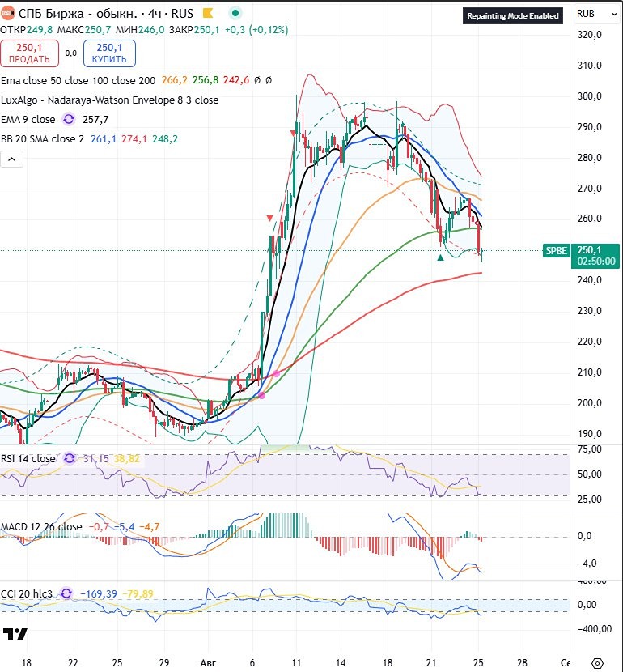Click the change value +0,3 (+0,12%)
Image resolution: width=623 pixels, height=672 pixels.
(256, 30)
